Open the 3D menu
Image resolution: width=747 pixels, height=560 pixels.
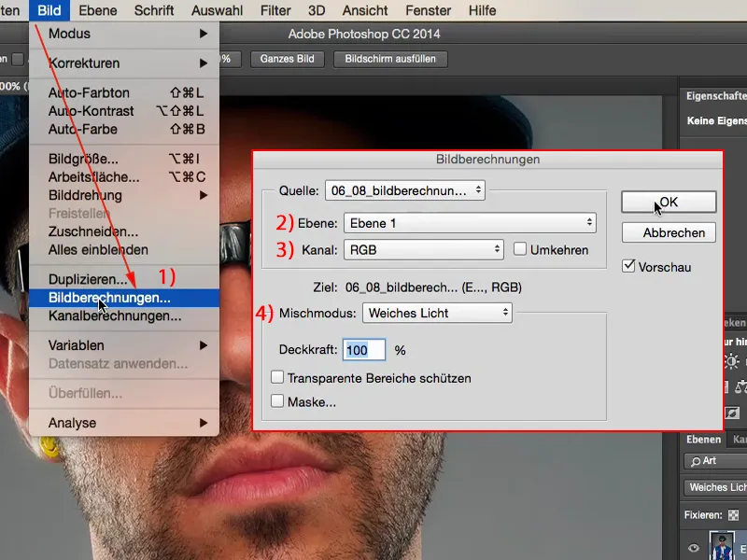click(317, 10)
